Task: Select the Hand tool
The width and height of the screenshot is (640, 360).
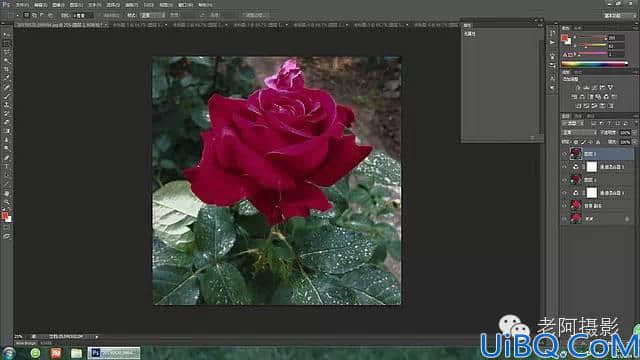Action: click(6, 193)
